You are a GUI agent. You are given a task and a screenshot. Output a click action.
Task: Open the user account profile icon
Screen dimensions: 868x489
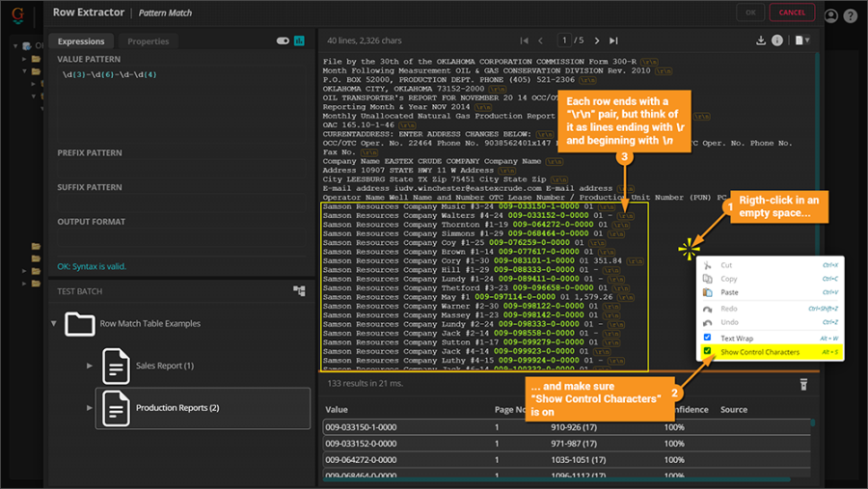pyautogui.click(x=831, y=15)
